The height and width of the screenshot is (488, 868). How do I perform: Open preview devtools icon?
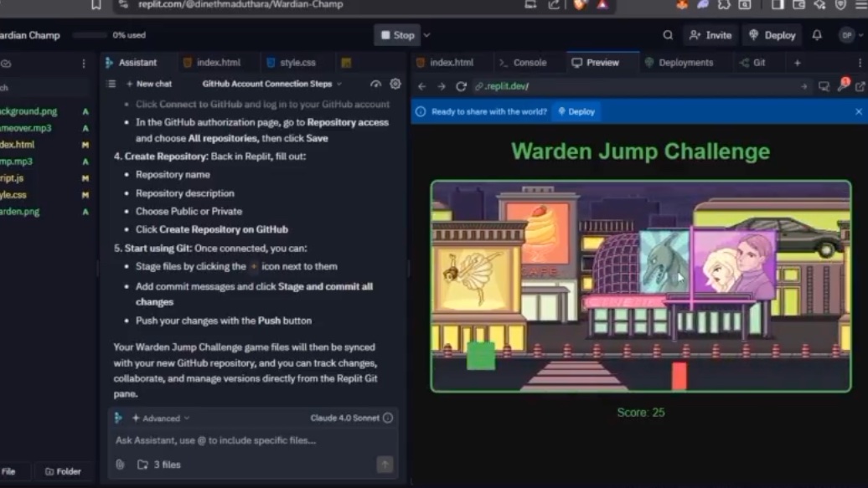[824, 86]
